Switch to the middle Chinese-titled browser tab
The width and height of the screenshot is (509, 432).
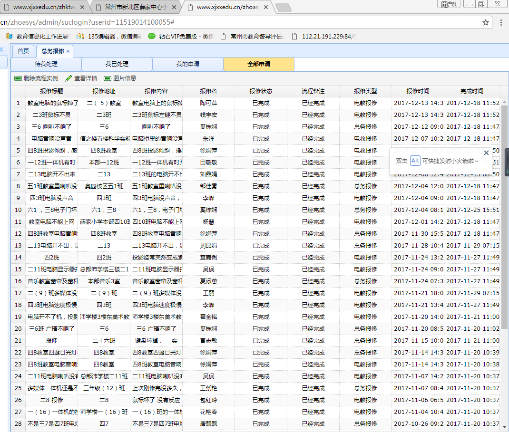point(135,7)
